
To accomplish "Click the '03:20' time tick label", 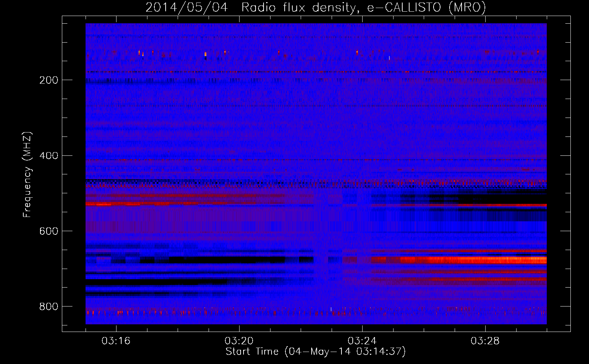I will point(239,341).
